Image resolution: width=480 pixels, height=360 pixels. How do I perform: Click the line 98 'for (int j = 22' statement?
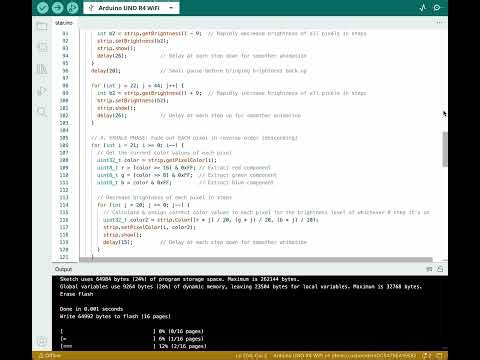(x=137, y=86)
